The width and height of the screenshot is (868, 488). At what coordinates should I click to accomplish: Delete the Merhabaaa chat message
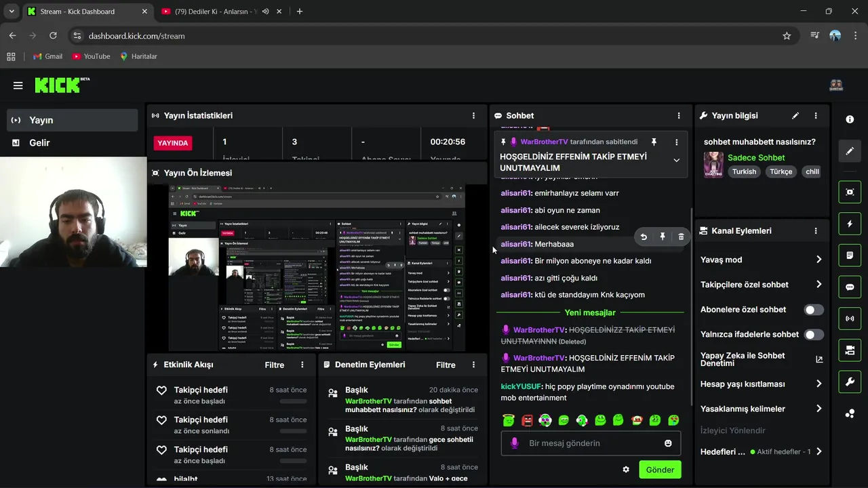tap(681, 237)
